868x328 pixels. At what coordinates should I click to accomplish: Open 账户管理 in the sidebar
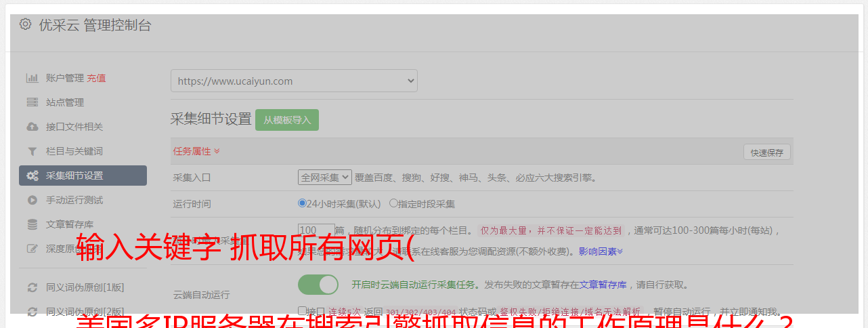click(x=64, y=78)
